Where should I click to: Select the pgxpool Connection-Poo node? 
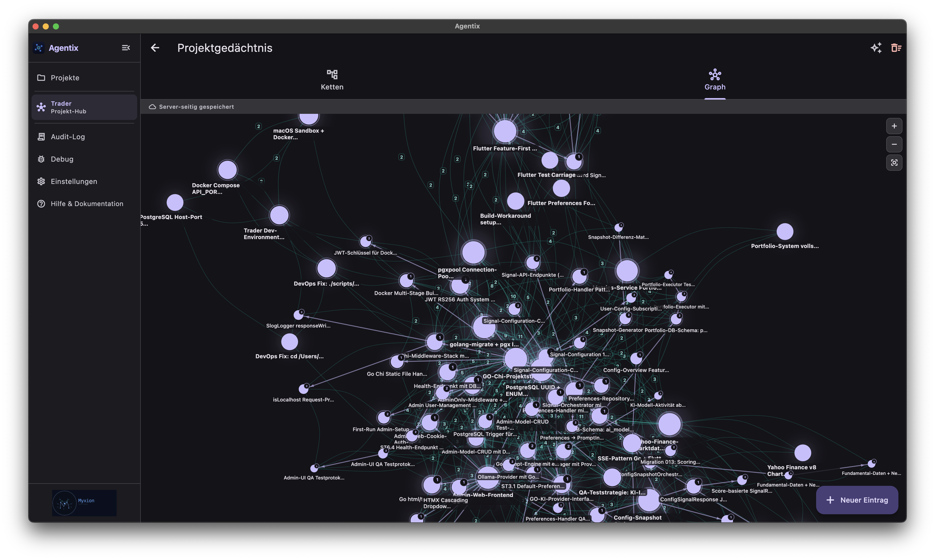tap(473, 252)
